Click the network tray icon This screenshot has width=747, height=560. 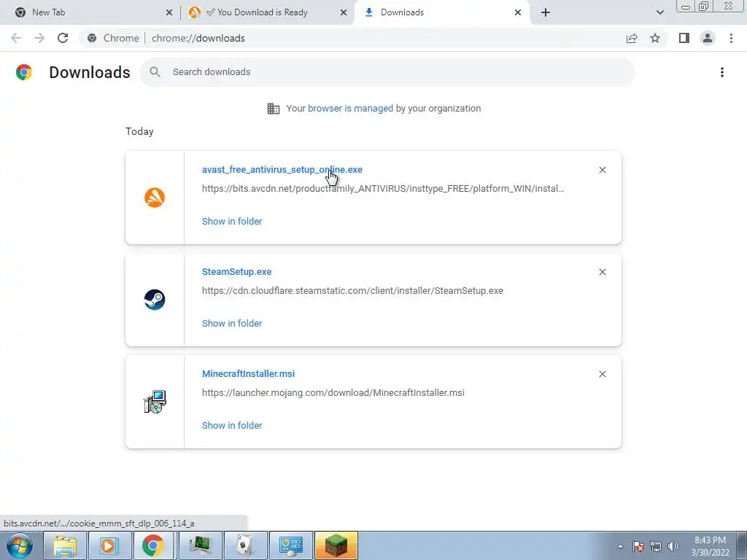coord(656,546)
